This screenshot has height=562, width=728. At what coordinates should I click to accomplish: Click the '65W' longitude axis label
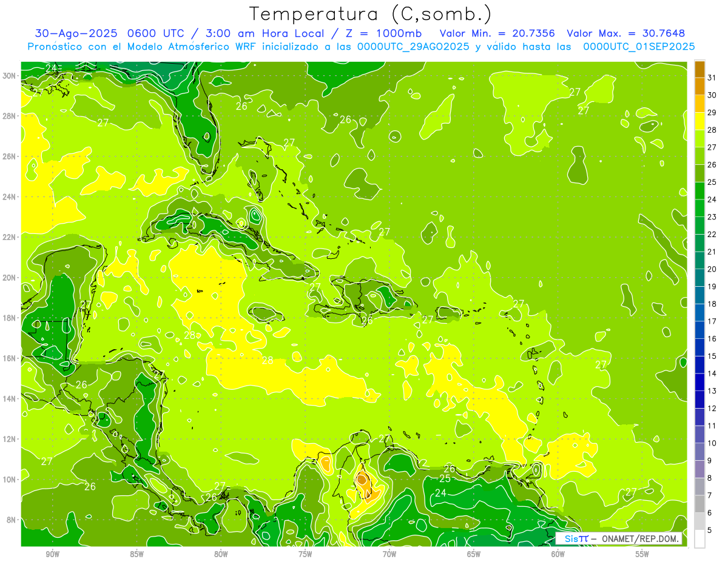coord(474,554)
